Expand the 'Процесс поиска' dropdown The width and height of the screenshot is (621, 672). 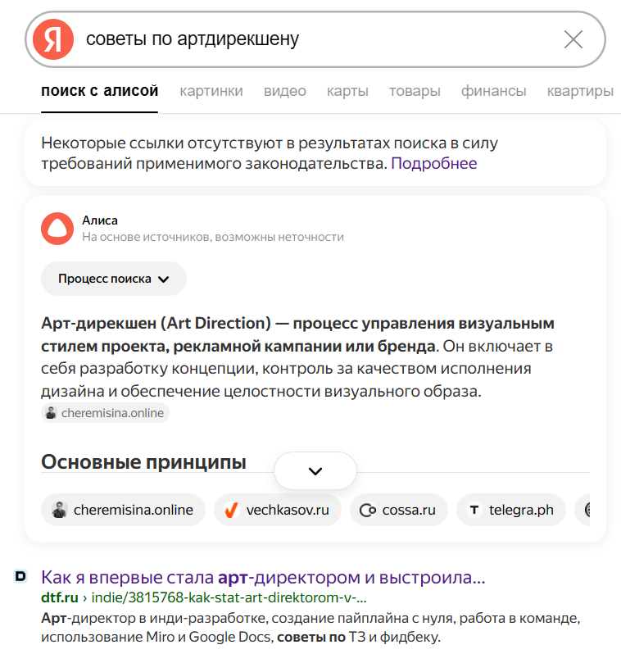coord(114,279)
